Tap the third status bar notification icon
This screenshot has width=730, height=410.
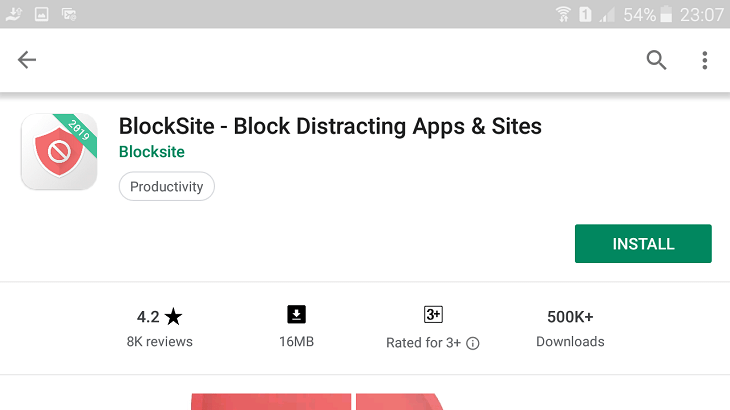pos(69,14)
